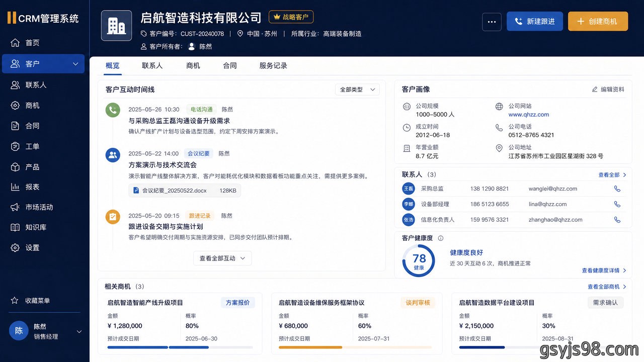
Task: Click the orange follow-up record timeline icon
Action: [x=113, y=217]
